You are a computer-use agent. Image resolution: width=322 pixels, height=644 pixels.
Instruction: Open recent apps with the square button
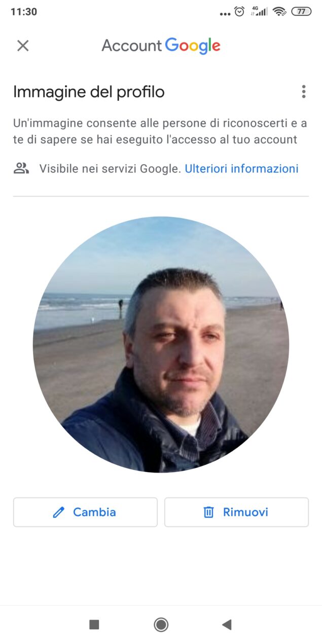point(94,625)
